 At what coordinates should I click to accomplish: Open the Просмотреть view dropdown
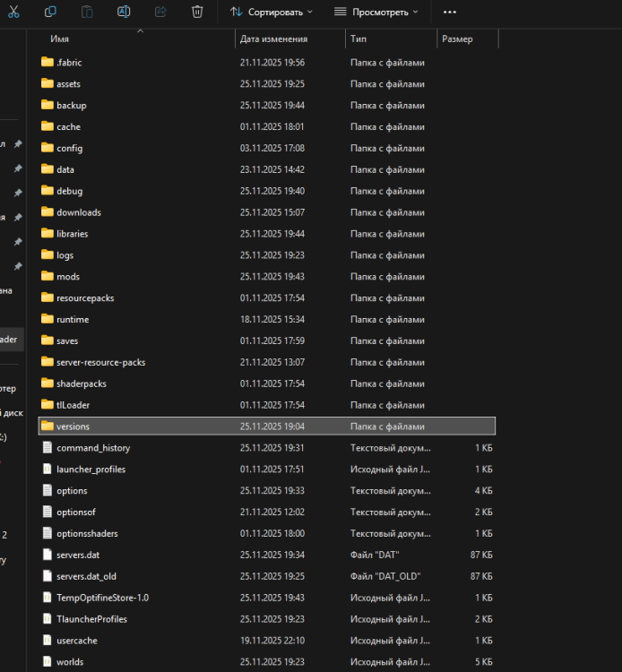376,12
